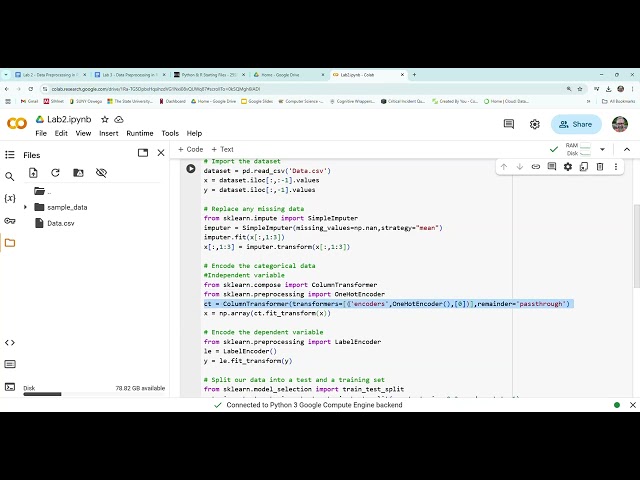Open Gmail bookmark
This screenshot has width=640, height=480.
(x=29, y=101)
